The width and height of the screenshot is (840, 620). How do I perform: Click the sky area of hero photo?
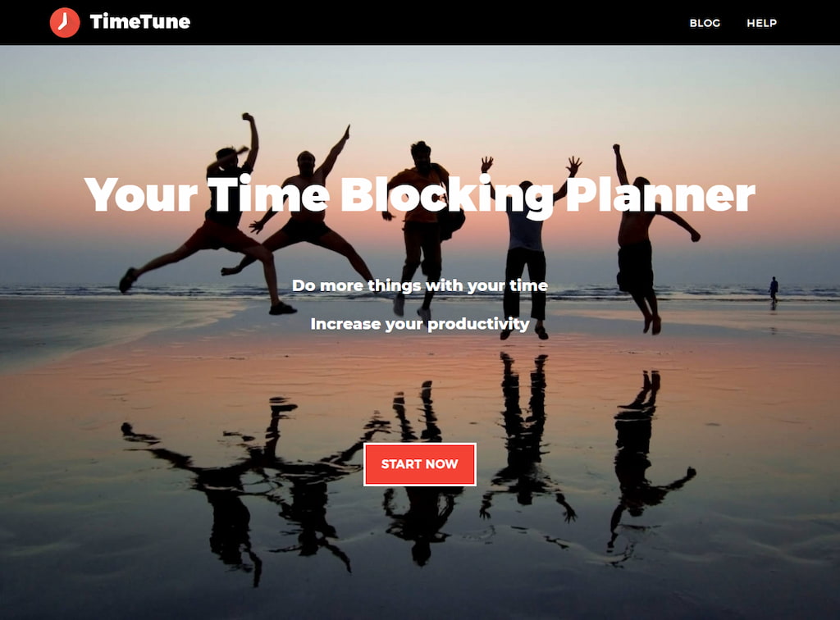pos(419,80)
